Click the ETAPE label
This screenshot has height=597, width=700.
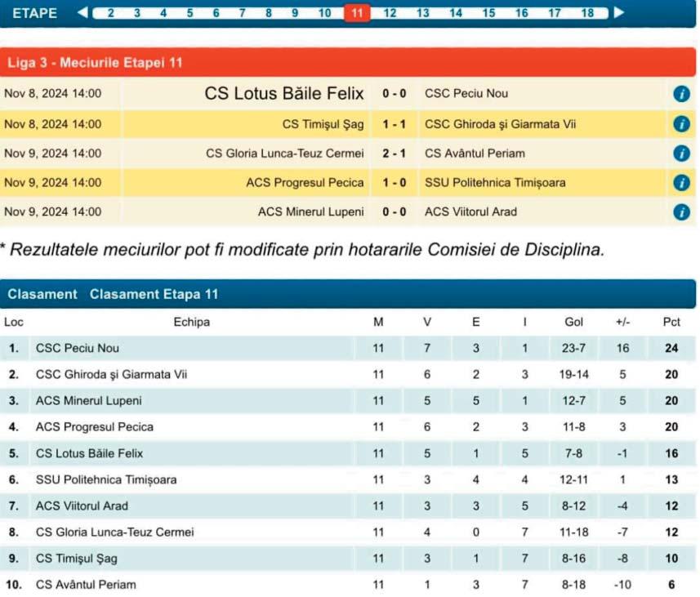[34, 13]
